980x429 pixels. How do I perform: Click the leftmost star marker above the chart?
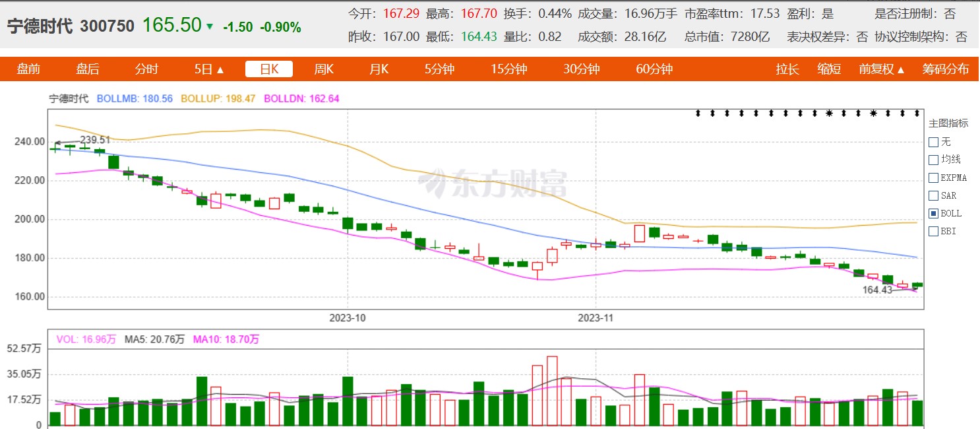(829, 114)
